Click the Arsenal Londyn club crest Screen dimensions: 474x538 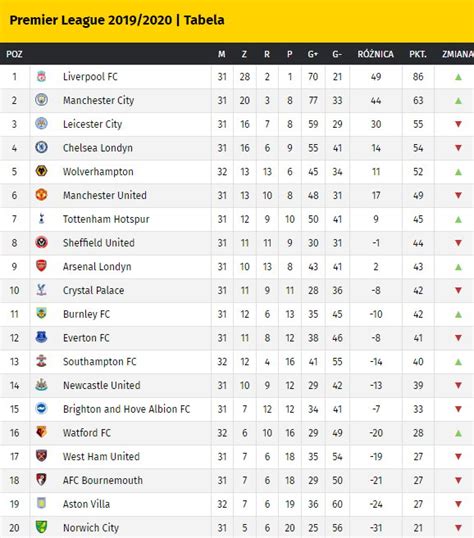[42, 266]
